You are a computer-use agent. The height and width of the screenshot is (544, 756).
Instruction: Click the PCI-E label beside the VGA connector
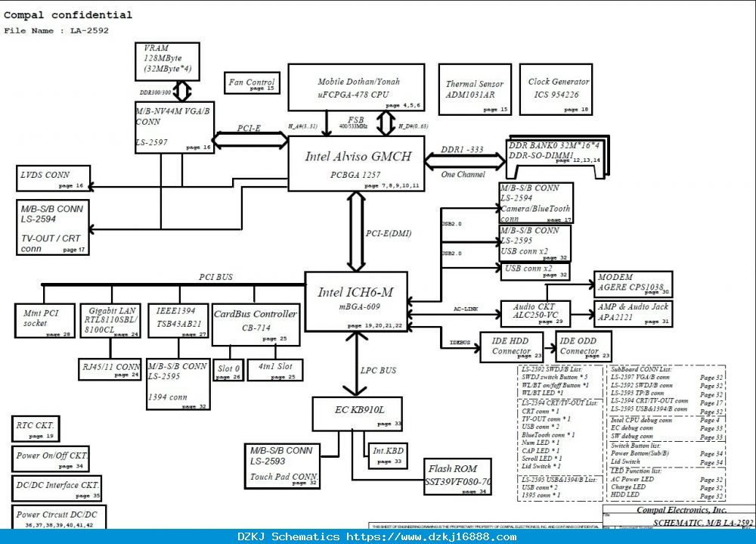point(249,128)
